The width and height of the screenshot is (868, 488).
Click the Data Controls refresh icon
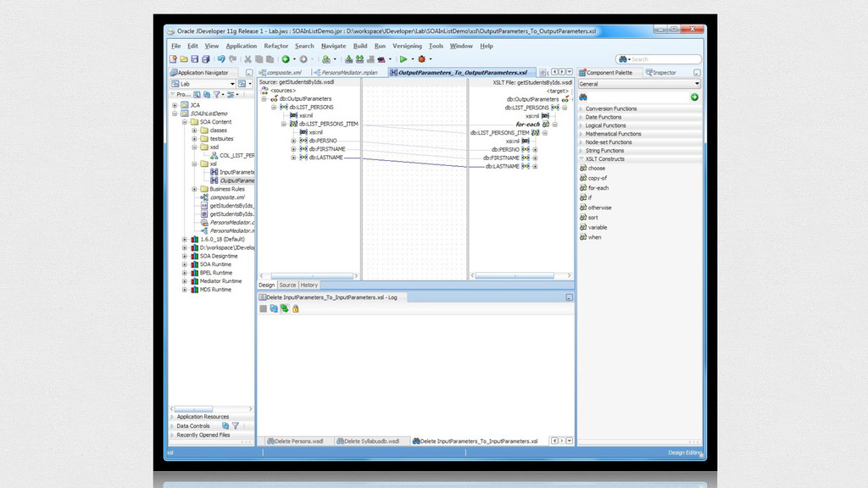(225, 426)
